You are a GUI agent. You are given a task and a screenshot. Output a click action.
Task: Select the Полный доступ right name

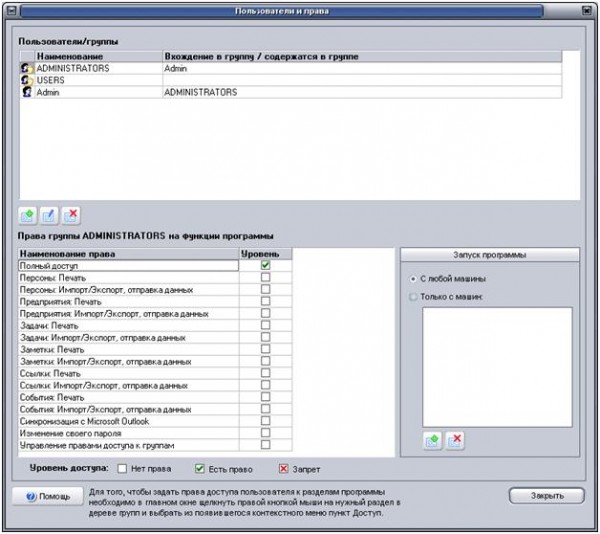coord(49,265)
